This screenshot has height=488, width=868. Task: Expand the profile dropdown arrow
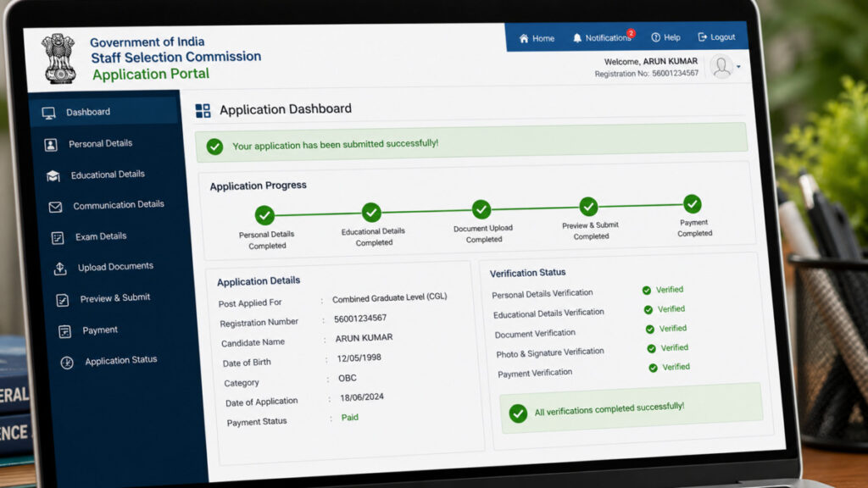(738, 66)
